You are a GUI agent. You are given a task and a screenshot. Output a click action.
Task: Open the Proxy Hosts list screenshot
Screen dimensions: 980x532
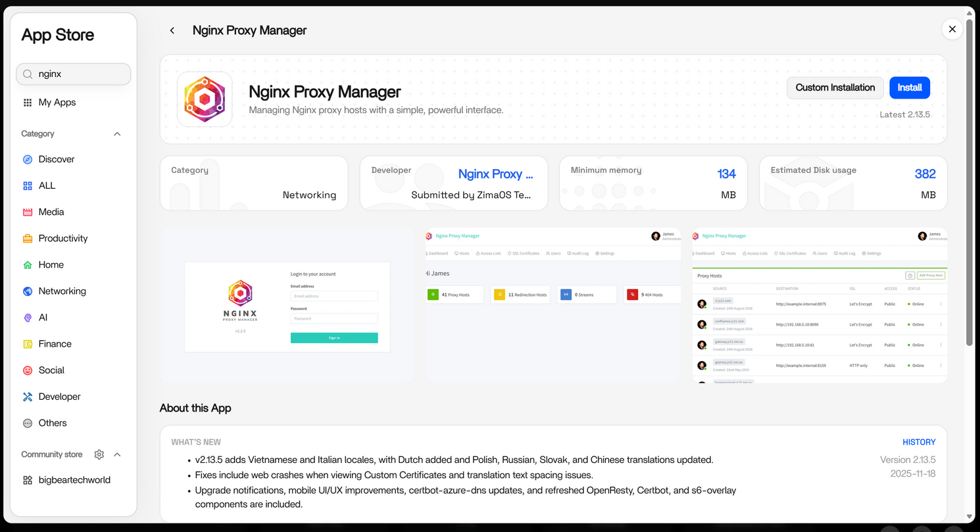[820, 306]
